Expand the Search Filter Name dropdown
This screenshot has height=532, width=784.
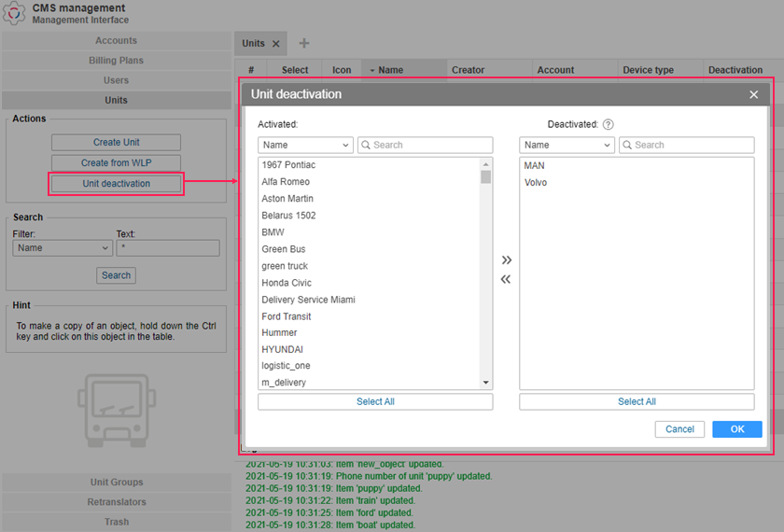click(x=63, y=248)
